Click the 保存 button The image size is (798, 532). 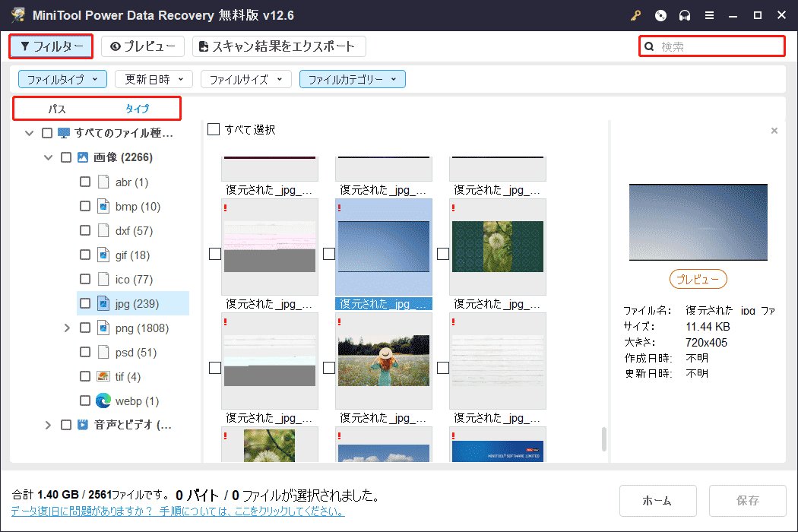[747, 500]
